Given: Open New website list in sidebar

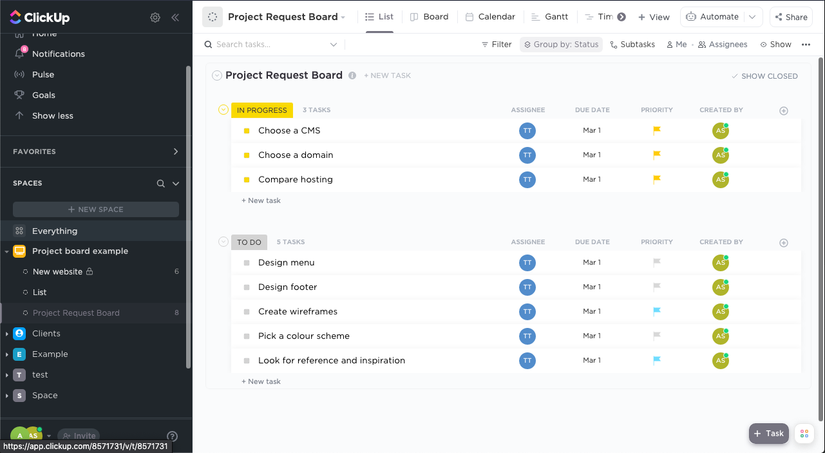Looking at the screenshot, I should [x=57, y=271].
